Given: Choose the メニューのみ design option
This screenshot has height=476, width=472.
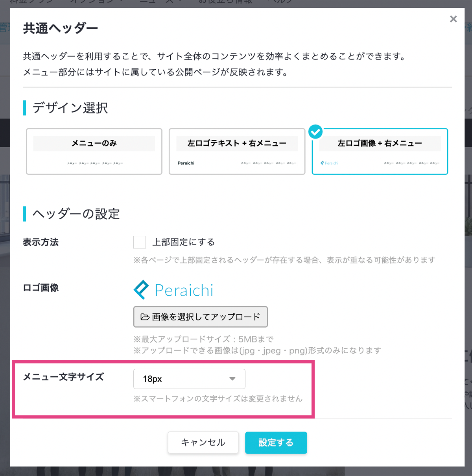Looking at the screenshot, I should (94, 151).
